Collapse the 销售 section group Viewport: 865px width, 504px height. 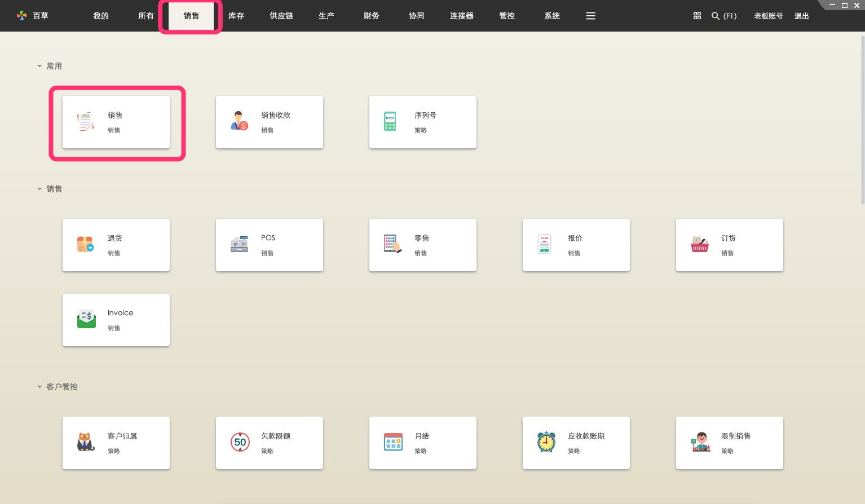click(x=39, y=189)
